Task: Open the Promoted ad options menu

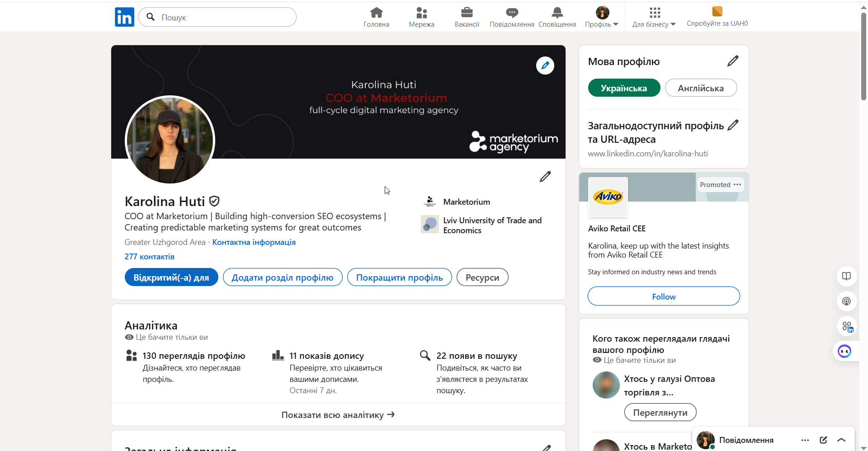Action: click(x=737, y=184)
